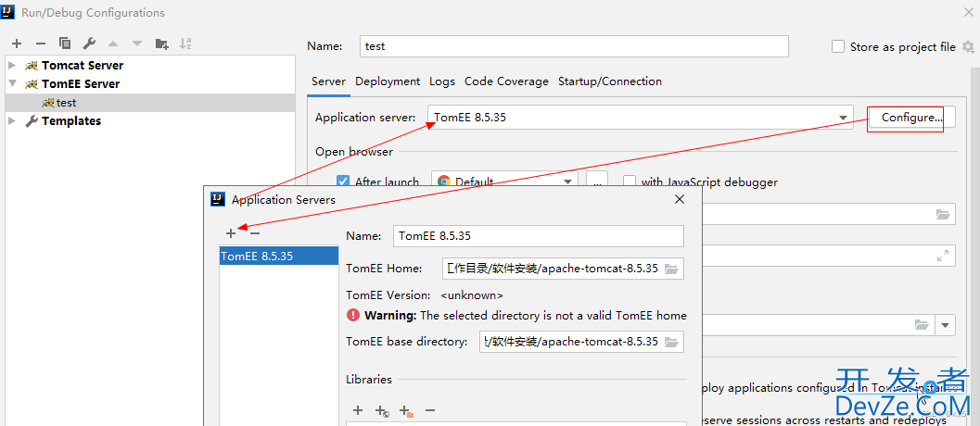
Task: Click the TomEE Server node icon
Action: [x=32, y=83]
